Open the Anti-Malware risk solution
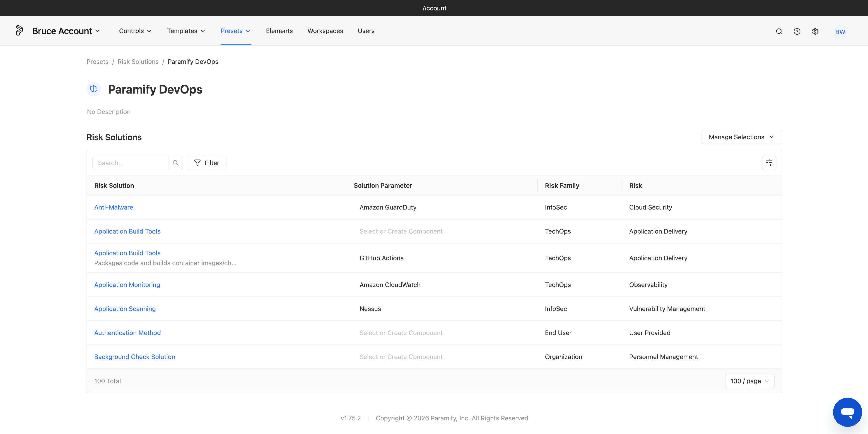 (113, 207)
